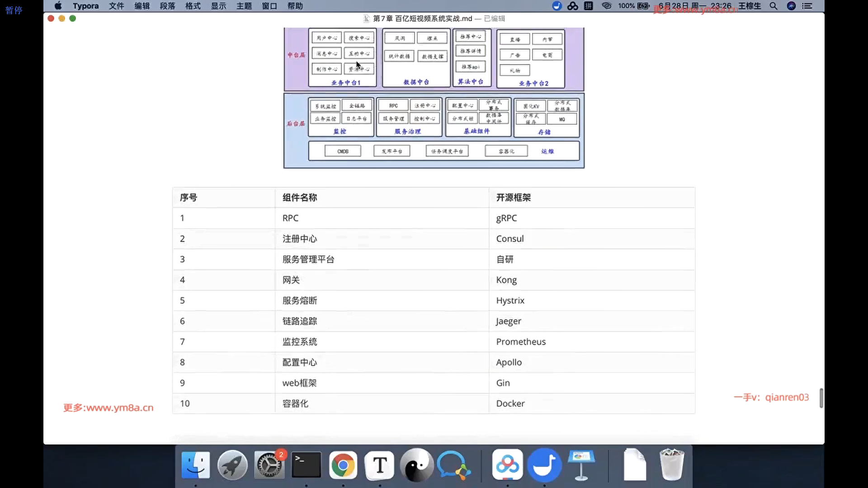Open the 文件 menu

point(116,6)
